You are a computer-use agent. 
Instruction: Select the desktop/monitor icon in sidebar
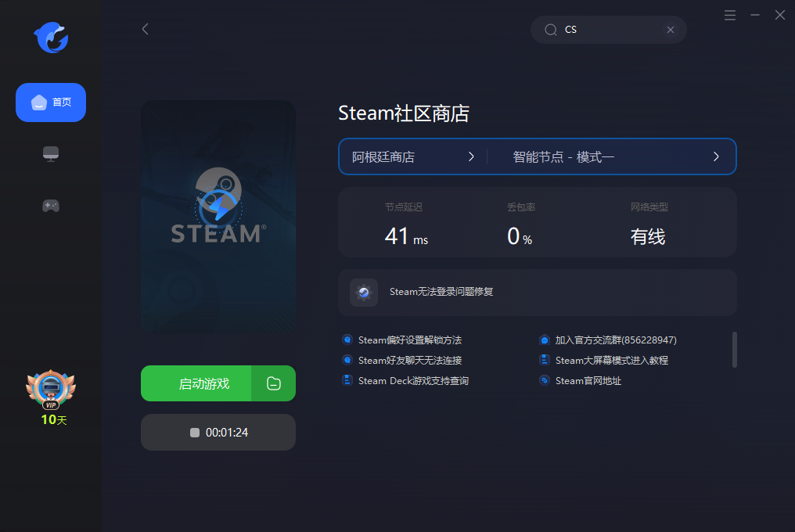click(x=50, y=154)
